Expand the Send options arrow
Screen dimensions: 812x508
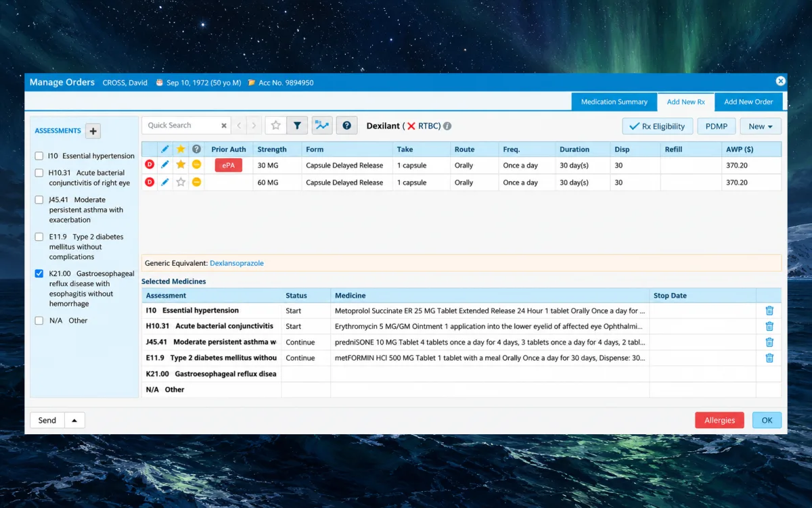pyautogui.click(x=74, y=420)
